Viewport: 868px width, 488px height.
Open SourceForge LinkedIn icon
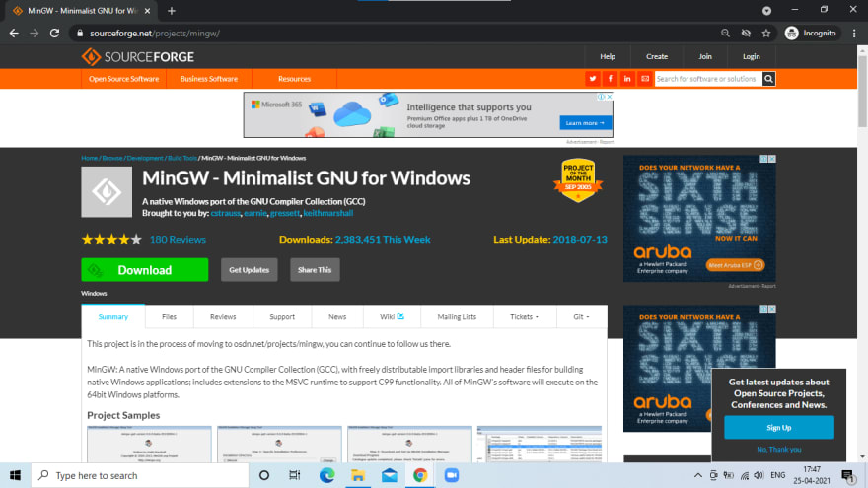pos(627,79)
